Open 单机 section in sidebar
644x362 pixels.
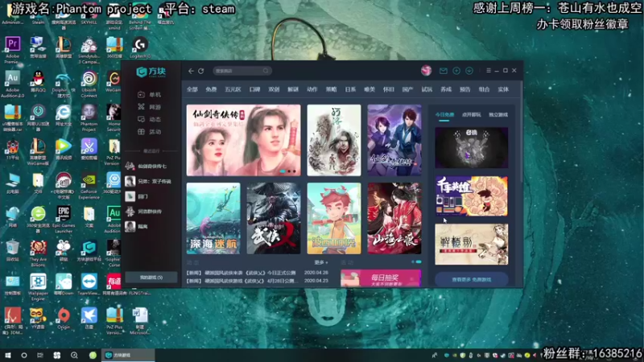[150, 94]
